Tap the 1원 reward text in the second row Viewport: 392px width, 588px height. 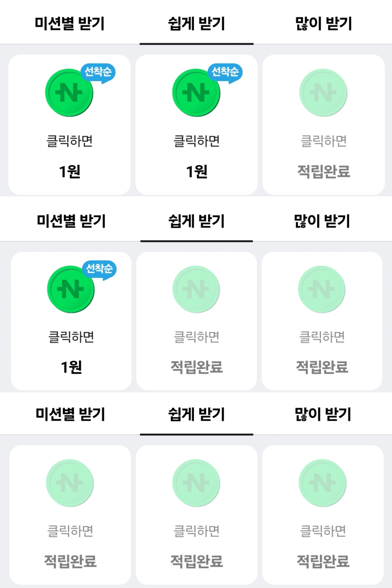(x=71, y=367)
